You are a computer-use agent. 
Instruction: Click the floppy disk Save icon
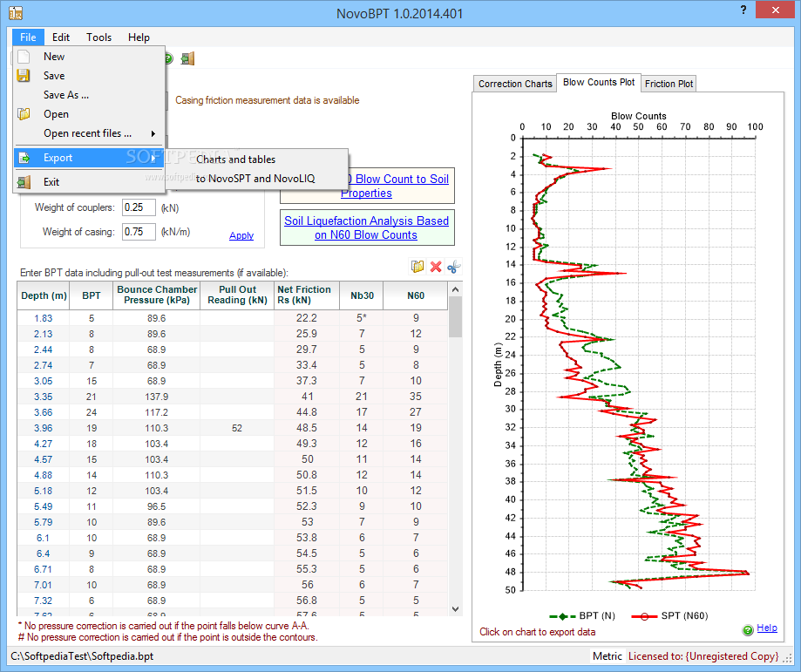24,76
